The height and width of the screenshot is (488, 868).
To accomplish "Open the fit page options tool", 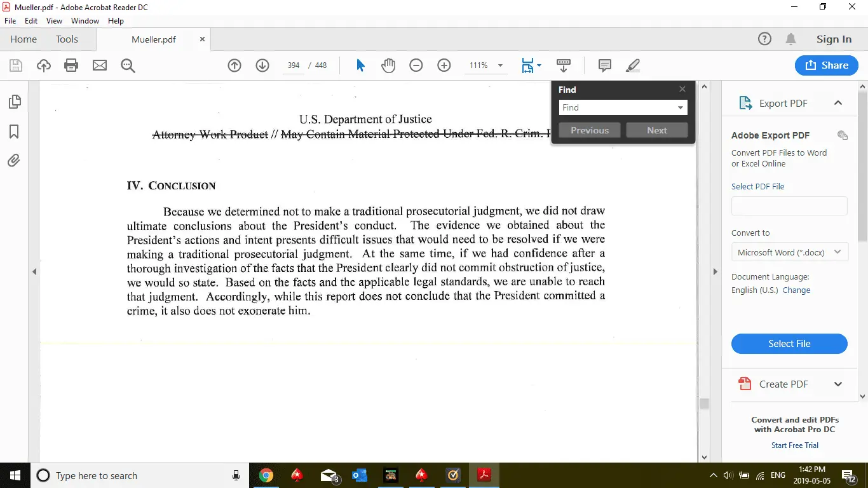I will pyautogui.click(x=531, y=65).
